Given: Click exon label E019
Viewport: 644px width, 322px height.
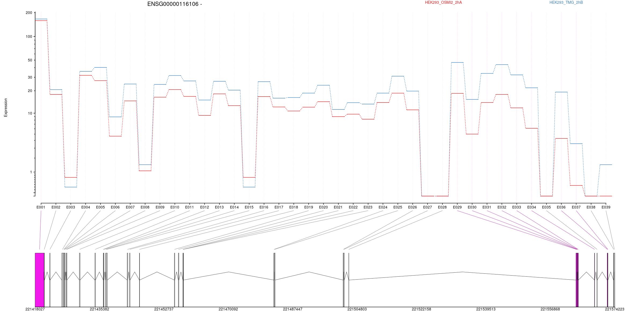Looking at the screenshot, I should 309,207.
